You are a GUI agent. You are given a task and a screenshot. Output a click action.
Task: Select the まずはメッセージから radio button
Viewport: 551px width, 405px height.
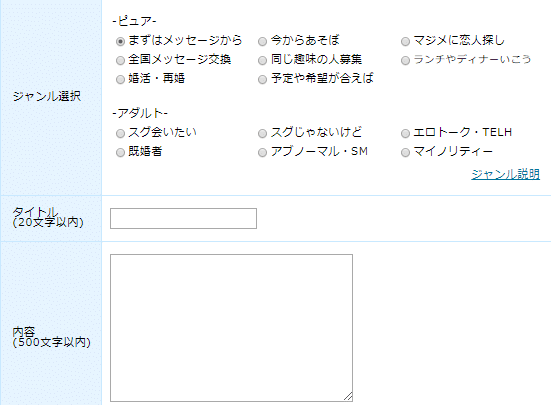tap(120, 41)
